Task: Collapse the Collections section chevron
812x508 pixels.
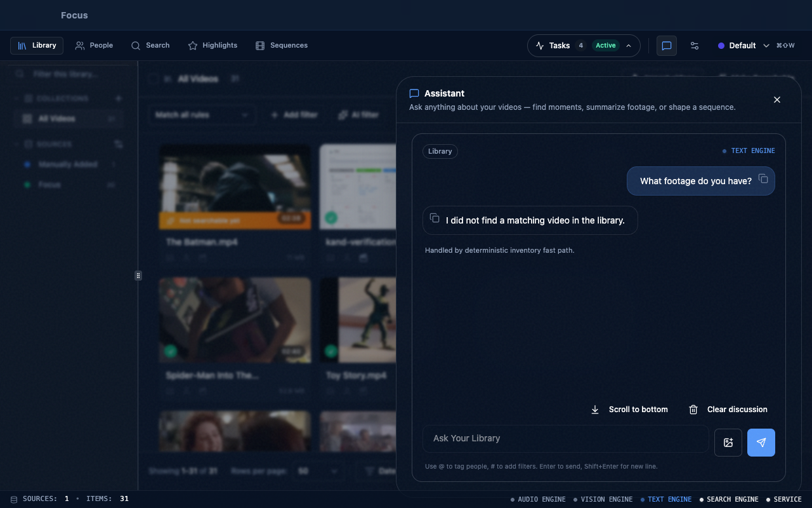Action: [x=16, y=98]
